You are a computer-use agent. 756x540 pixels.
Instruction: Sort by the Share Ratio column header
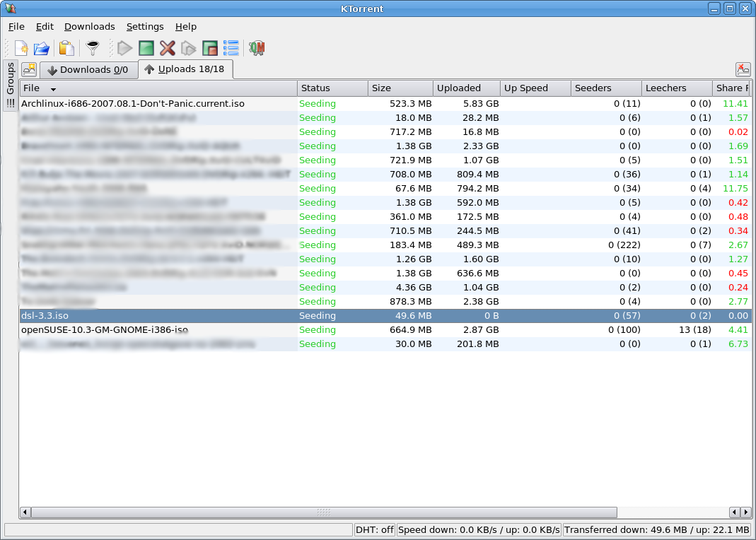pyautogui.click(x=732, y=88)
